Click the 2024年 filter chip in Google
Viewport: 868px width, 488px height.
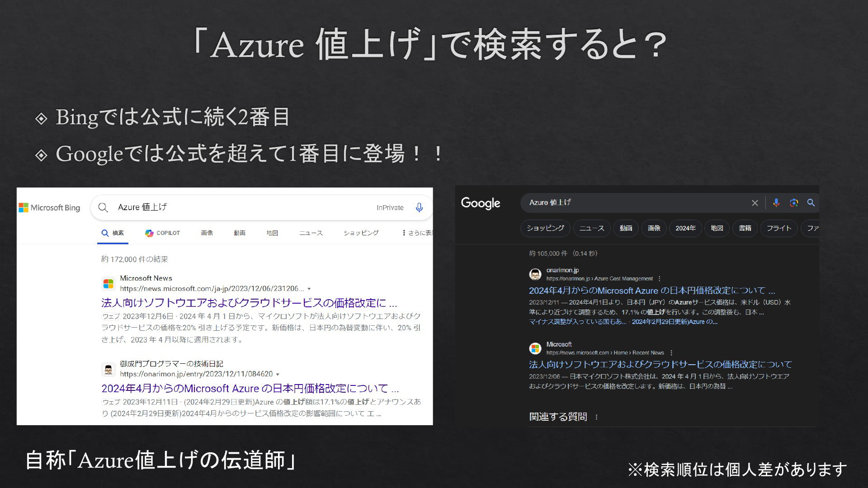(685, 228)
